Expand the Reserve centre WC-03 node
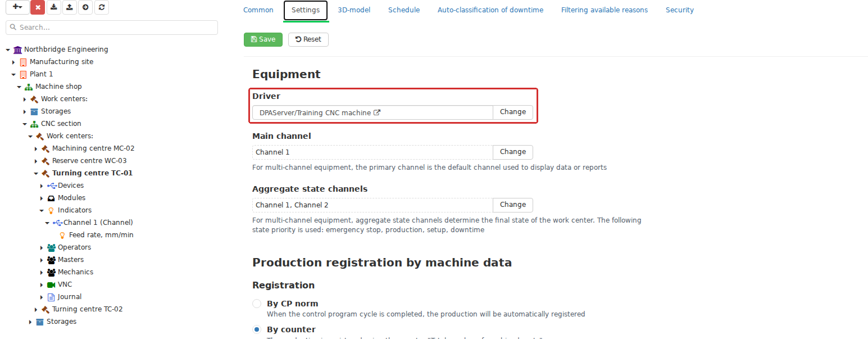The height and width of the screenshot is (339, 868). pos(36,161)
